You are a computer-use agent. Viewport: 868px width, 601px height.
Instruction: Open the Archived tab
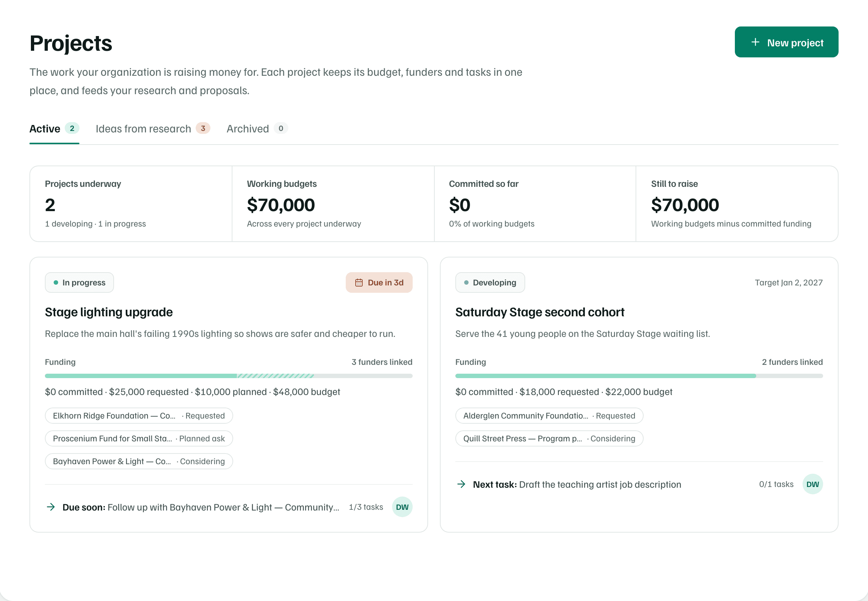(x=257, y=129)
